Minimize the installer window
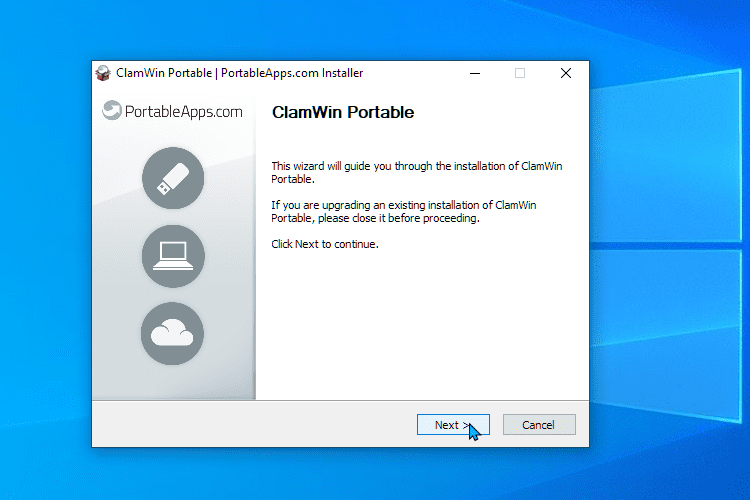The width and height of the screenshot is (750, 500). (474, 73)
